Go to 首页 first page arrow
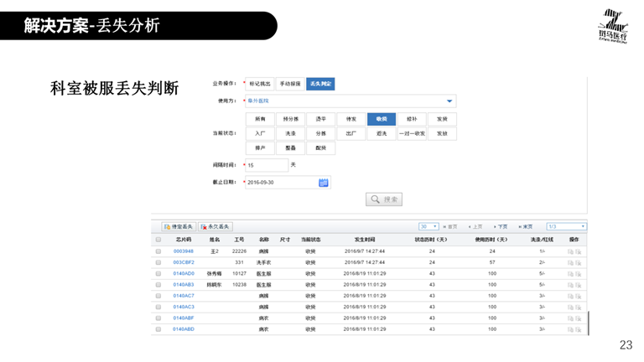This screenshot has width=644, height=362. click(x=446, y=226)
